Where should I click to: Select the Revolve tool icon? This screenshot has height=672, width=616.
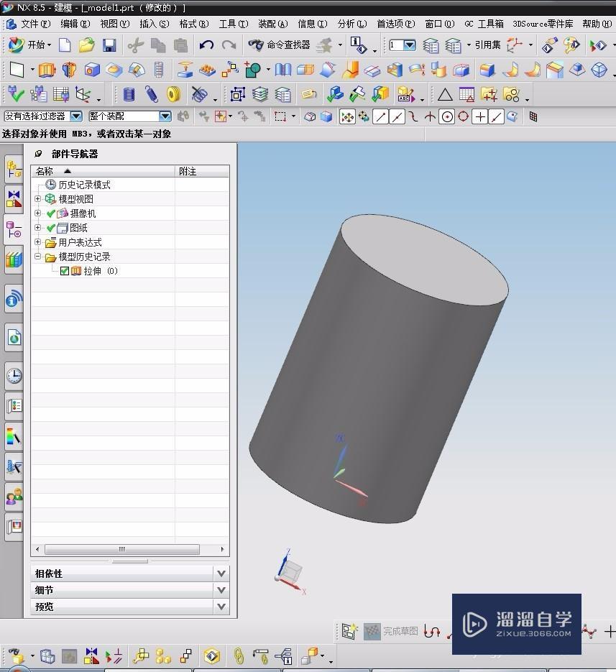click(x=69, y=70)
